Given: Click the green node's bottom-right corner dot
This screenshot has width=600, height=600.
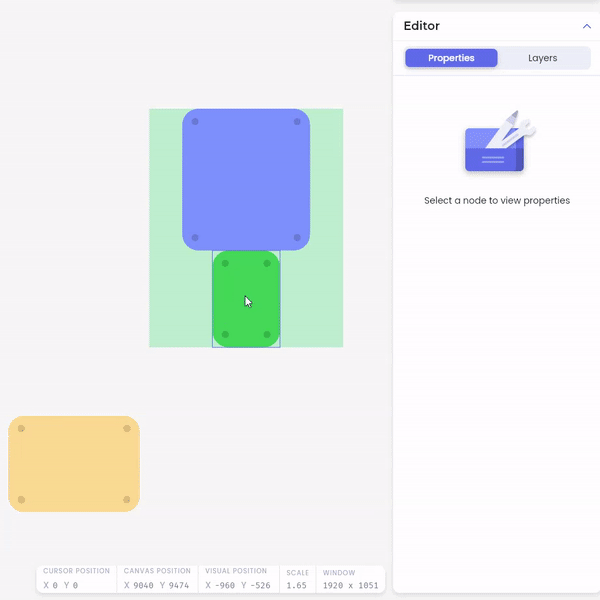Looking at the screenshot, I should click(267, 334).
